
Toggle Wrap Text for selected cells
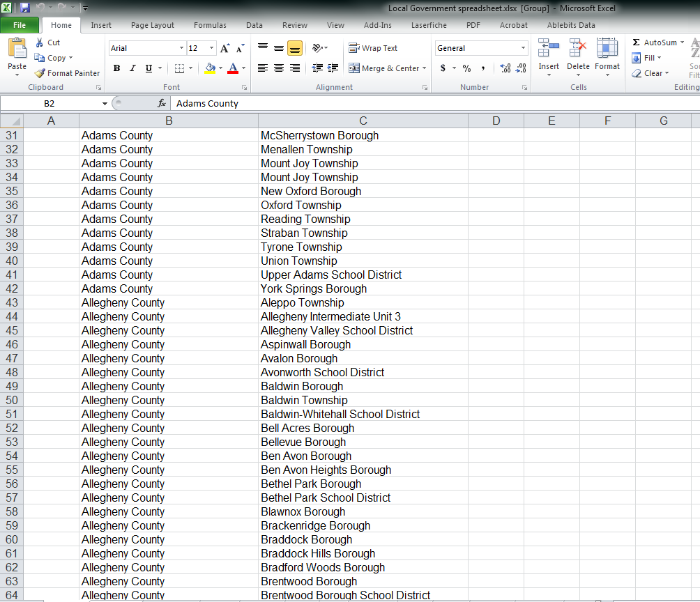(373, 48)
